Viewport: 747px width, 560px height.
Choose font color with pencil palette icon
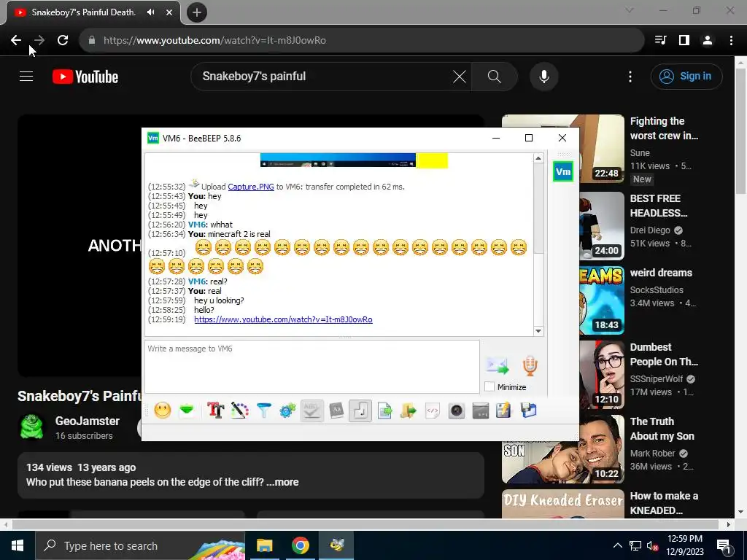point(239,411)
